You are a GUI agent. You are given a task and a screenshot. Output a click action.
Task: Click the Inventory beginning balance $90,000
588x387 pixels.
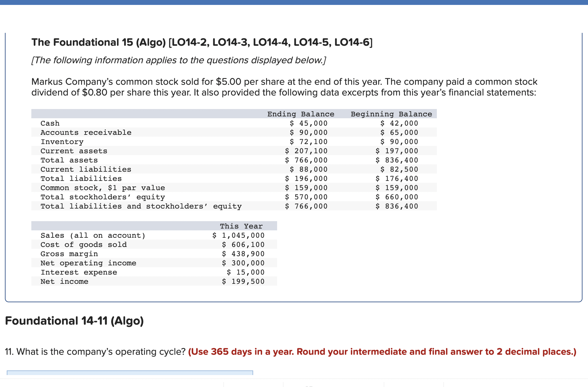coord(399,142)
